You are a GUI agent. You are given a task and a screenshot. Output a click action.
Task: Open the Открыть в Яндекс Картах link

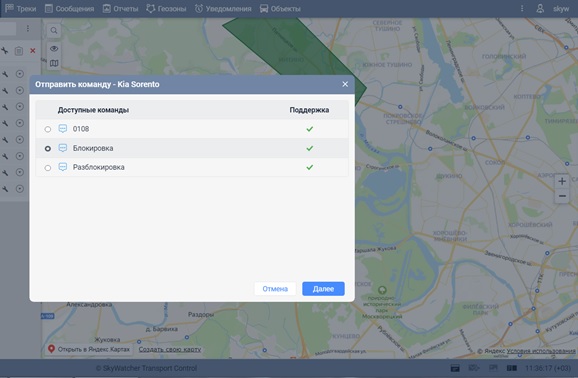tap(89, 349)
